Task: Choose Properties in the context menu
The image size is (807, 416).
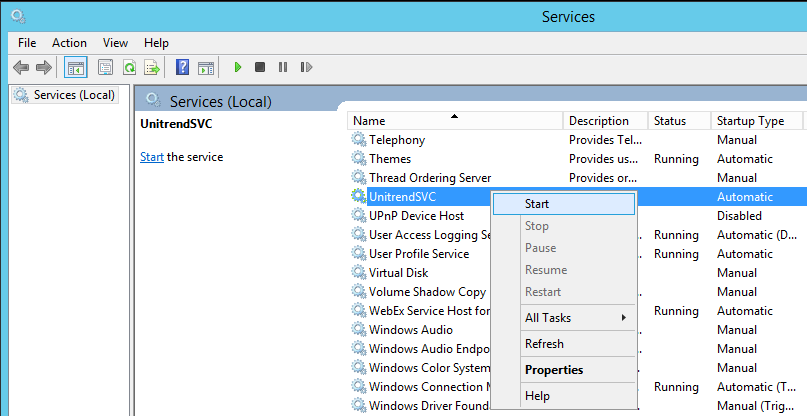Action: (564, 370)
